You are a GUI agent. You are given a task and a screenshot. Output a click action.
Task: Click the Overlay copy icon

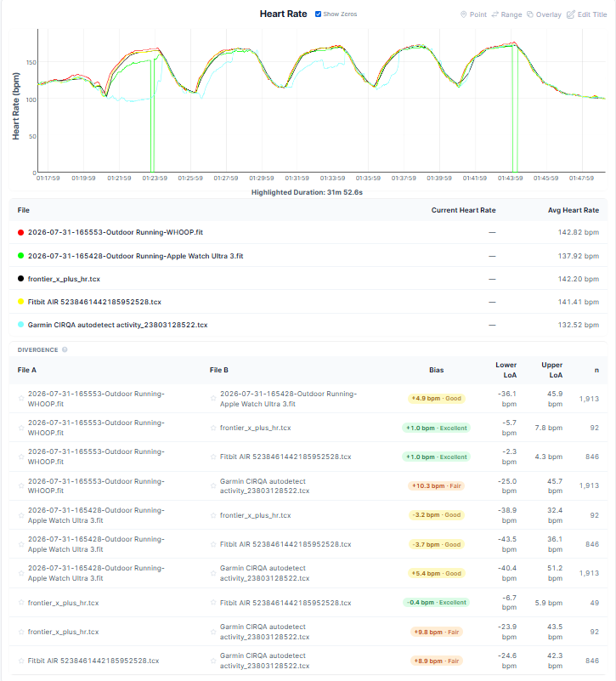click(x=530, y=14)
